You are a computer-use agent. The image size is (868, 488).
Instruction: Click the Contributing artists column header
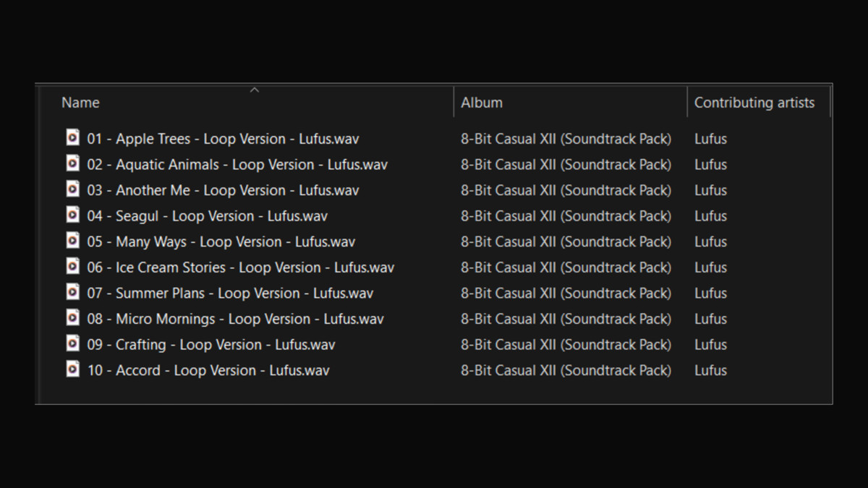[754, 103]
